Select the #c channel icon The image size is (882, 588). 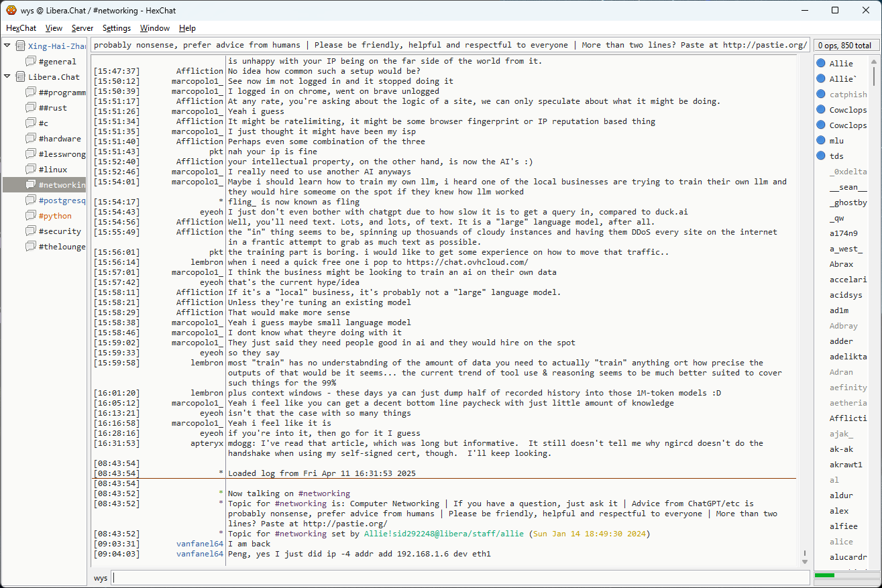(x=31, y=123)
